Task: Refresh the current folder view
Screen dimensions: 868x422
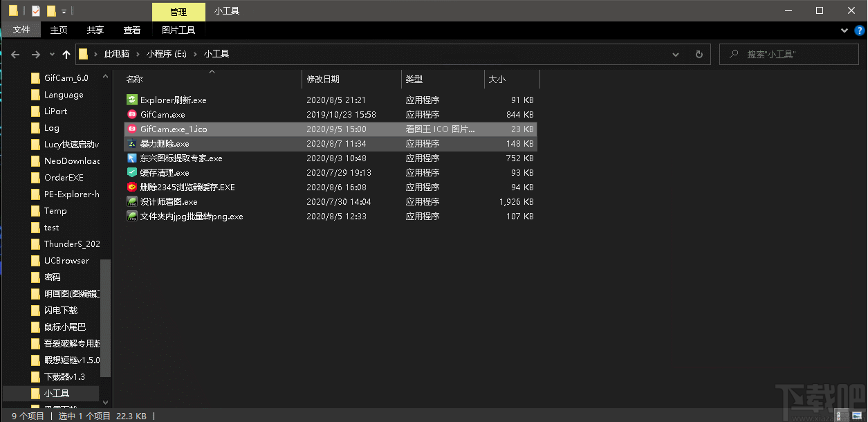Action: (x=699, y=54)
